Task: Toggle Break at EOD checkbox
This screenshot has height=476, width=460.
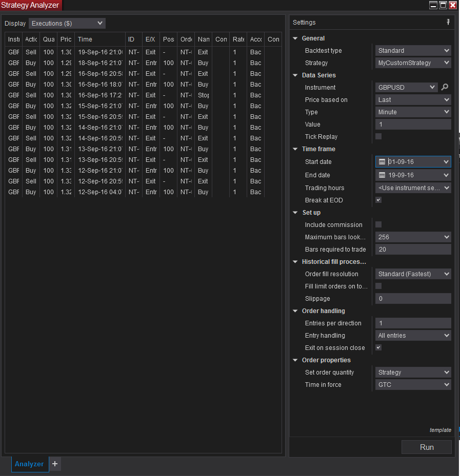Action: click(x=378, y=200)
